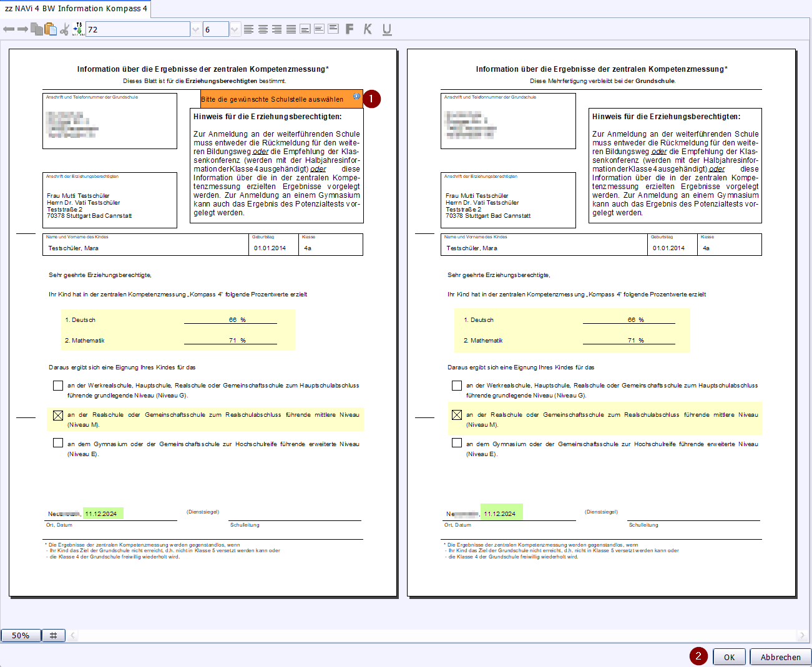
Task: Apply center text alignment
Action: tap(263, 29)
